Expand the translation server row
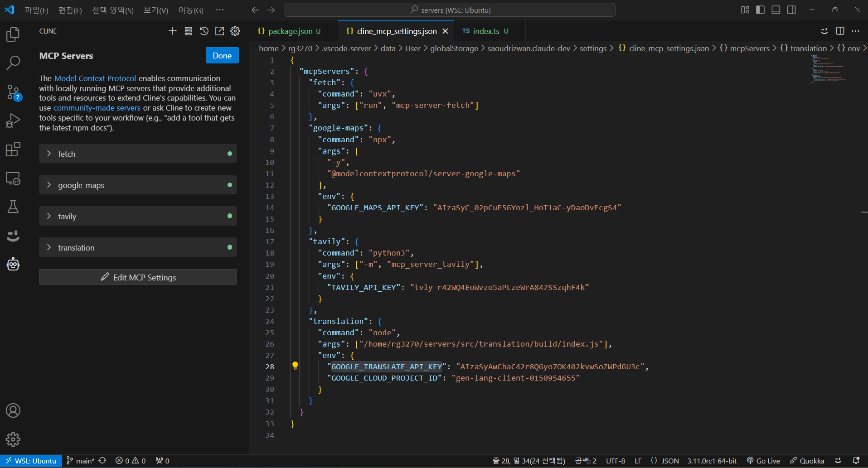The image size is (868, 468). tap(138, 247)
